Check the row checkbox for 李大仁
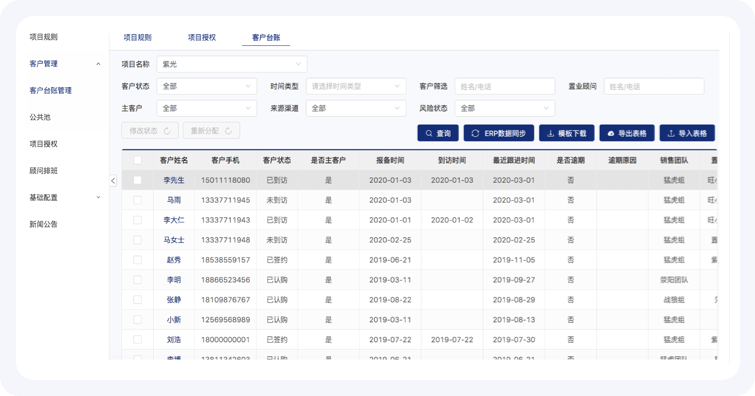Viewport: 755px width, 396px height. click(137, 220)
